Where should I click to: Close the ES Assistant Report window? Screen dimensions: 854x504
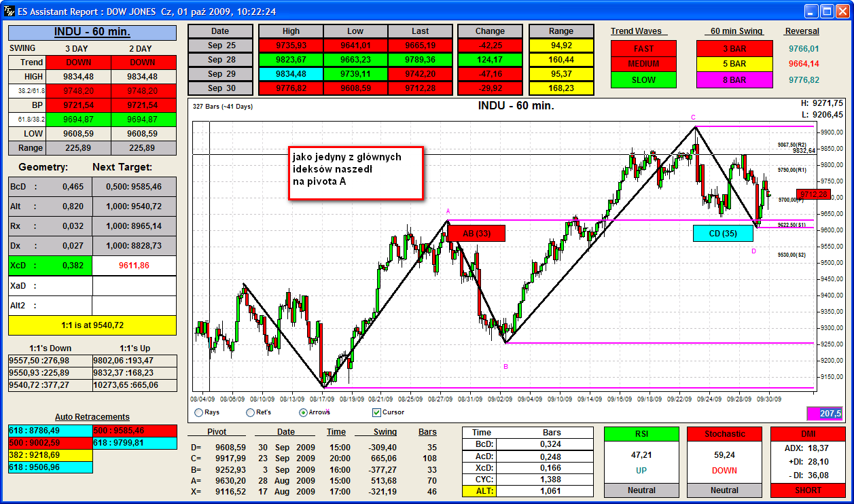tap(843, 12)
